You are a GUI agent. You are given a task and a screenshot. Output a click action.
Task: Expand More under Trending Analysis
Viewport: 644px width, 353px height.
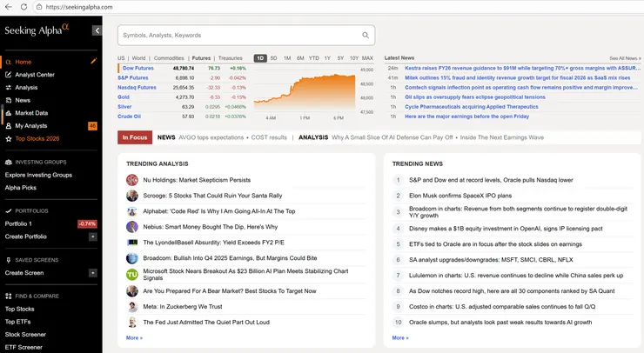coord(134,337)
